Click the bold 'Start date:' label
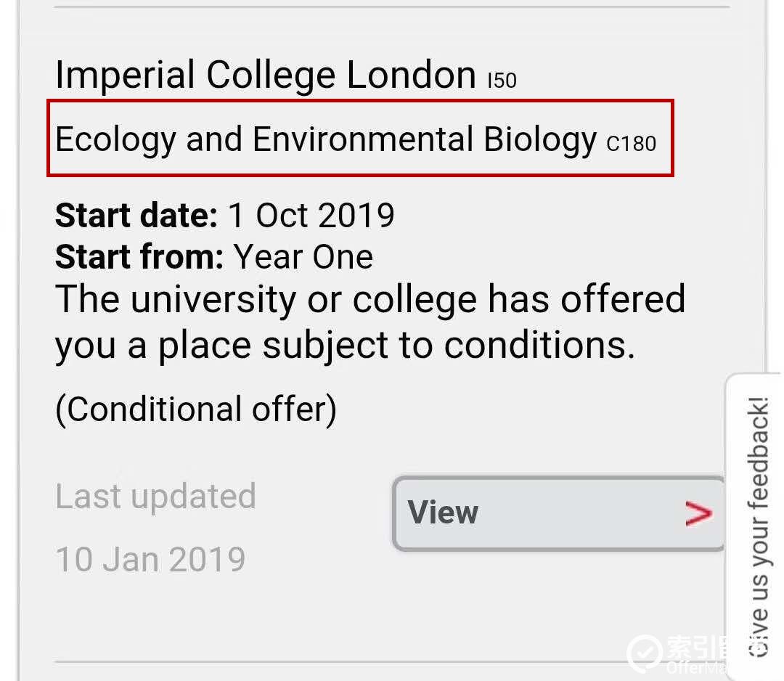The image size is (784, 681). [136, 216]
